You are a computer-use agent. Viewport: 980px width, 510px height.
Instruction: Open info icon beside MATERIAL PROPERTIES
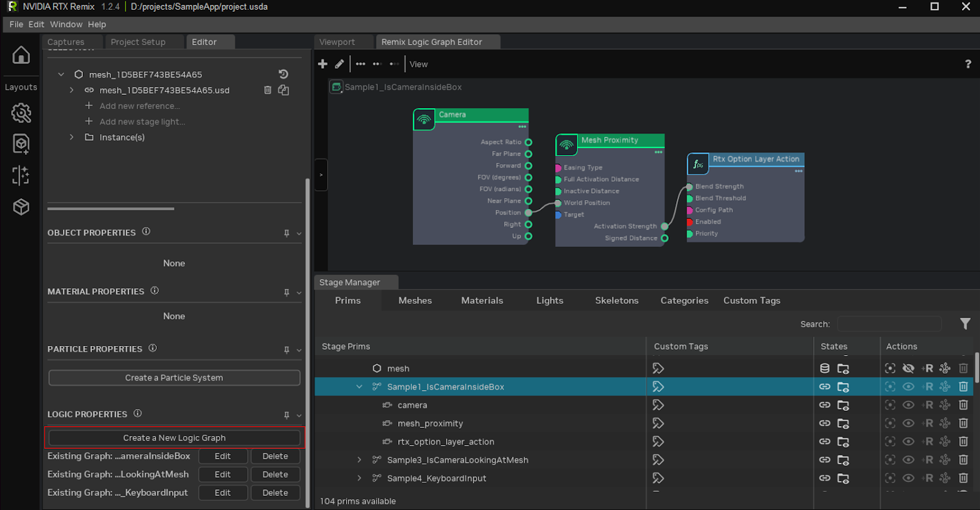tap(154, 291)
